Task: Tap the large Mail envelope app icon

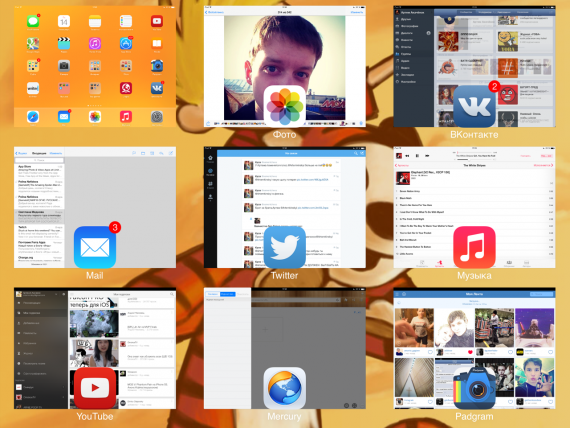Action: click(95, 247)
